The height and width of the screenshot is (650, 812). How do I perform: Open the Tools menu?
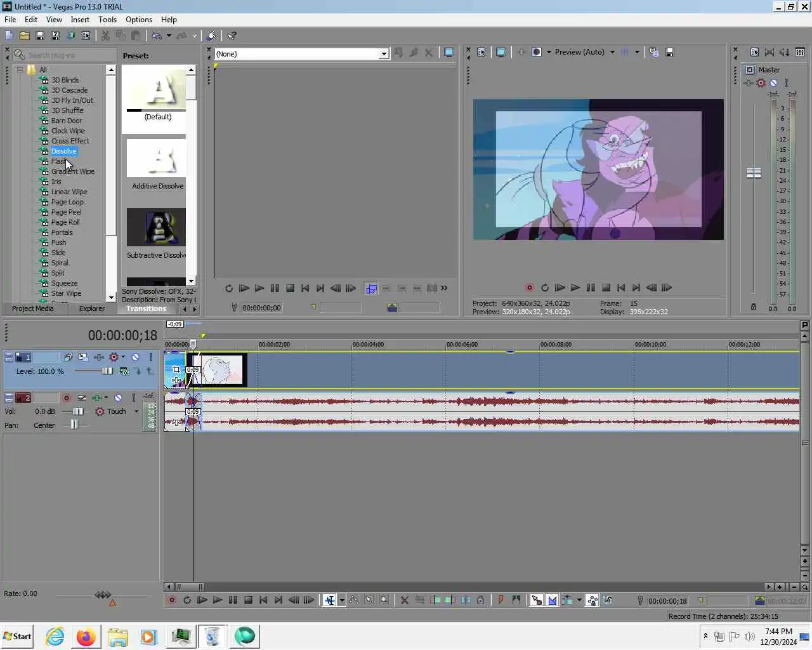point(107,20)
